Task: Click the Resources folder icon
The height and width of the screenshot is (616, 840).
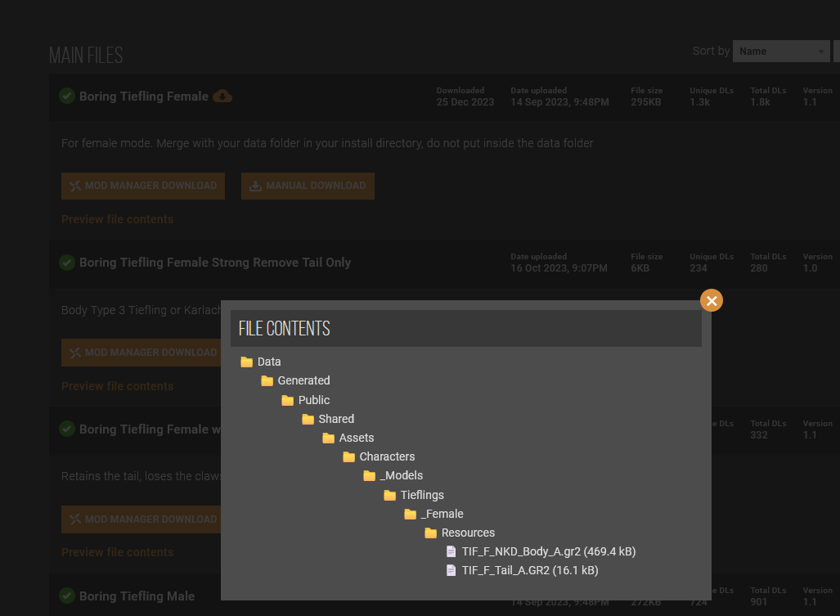Action: coord(431,533)
